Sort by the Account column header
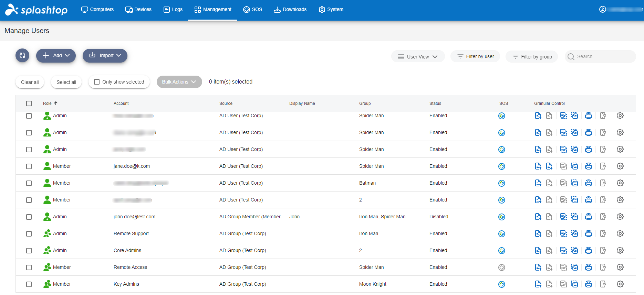Screen dimensions: 644x295 pyautogui.click(x=121, y=103)
